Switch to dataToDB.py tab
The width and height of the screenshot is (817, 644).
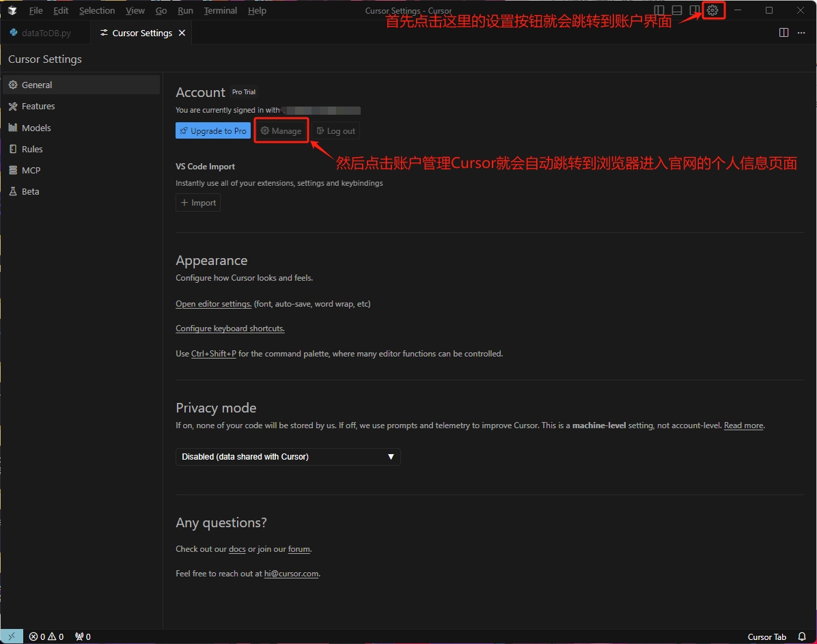(x=45, y=33)
